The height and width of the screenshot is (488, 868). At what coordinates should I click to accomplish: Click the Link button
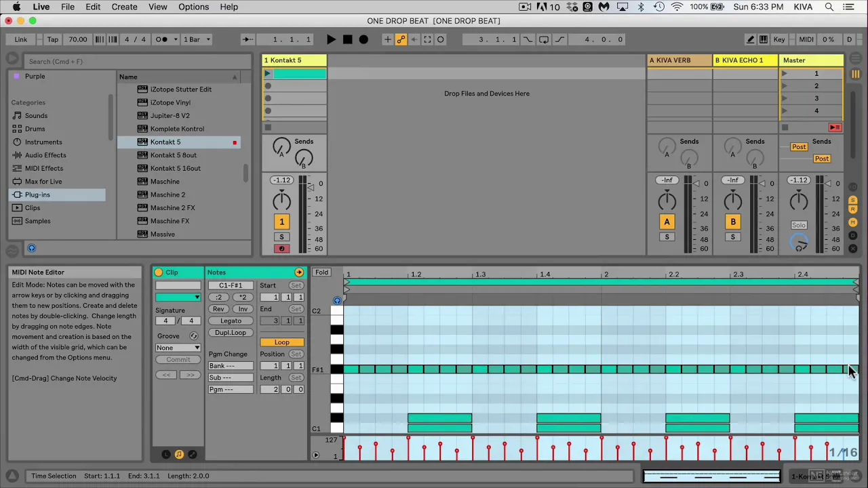tap(21, 39)
